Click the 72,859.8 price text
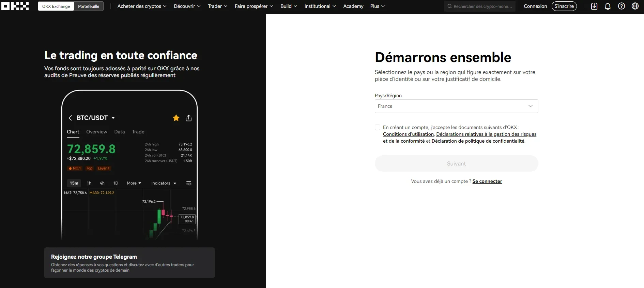 91,149
